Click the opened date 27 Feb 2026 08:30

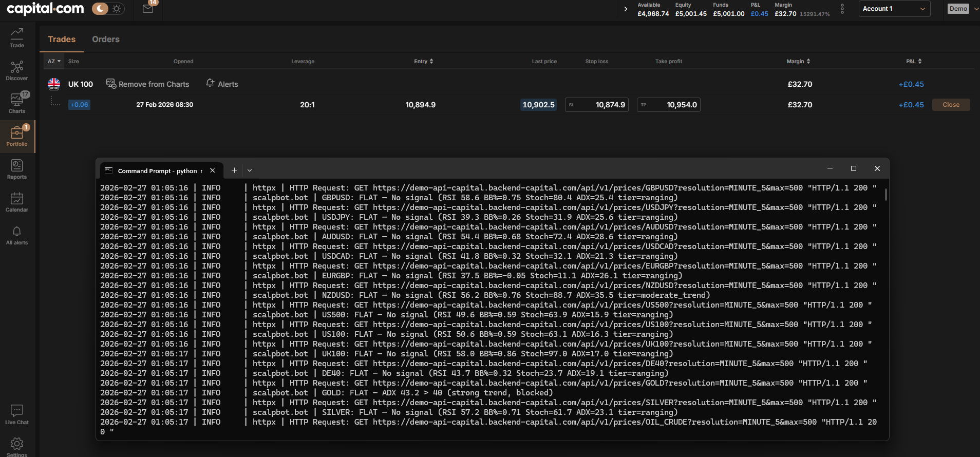(165, 105)
